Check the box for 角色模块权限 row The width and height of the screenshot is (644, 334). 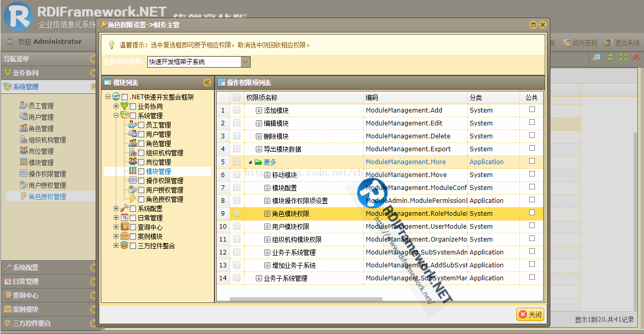237,213
